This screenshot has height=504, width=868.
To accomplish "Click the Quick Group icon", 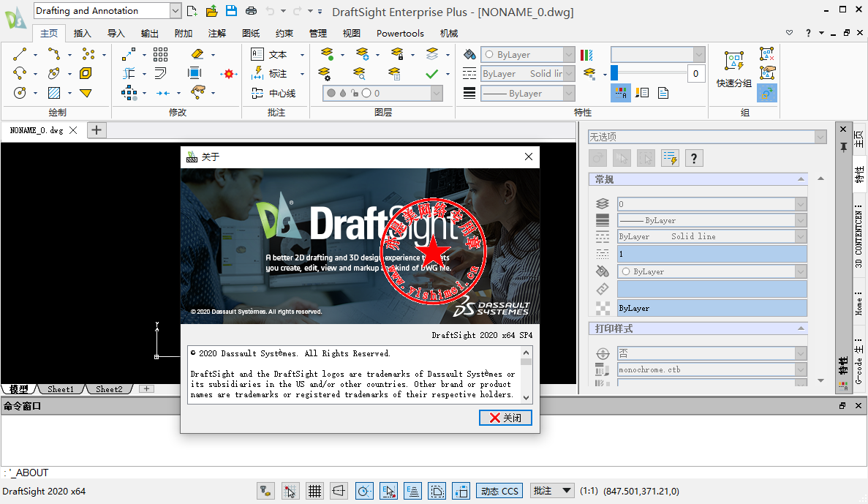I will tap(734, 61).
